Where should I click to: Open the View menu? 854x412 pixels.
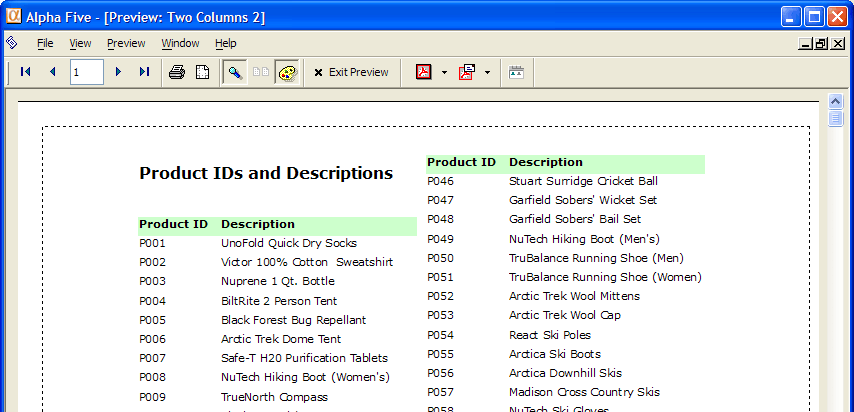(80, 43)
